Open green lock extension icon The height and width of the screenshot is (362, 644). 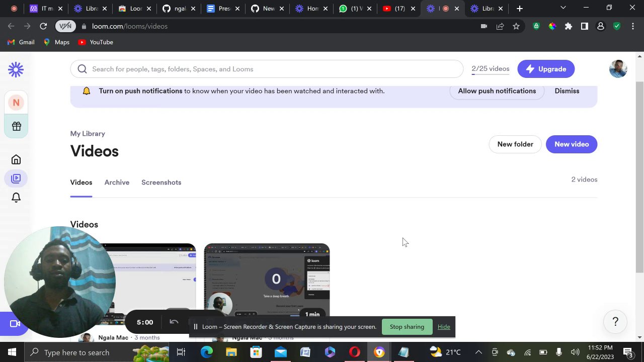point(536,26)
